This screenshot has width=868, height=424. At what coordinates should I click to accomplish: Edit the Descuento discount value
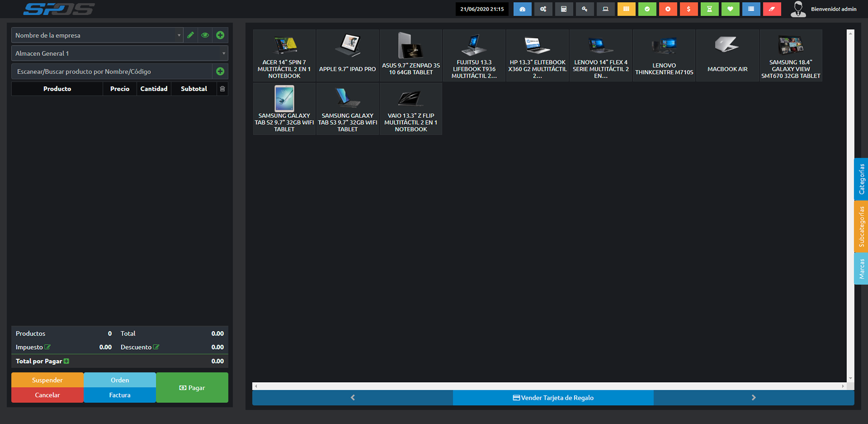(156, 347)
